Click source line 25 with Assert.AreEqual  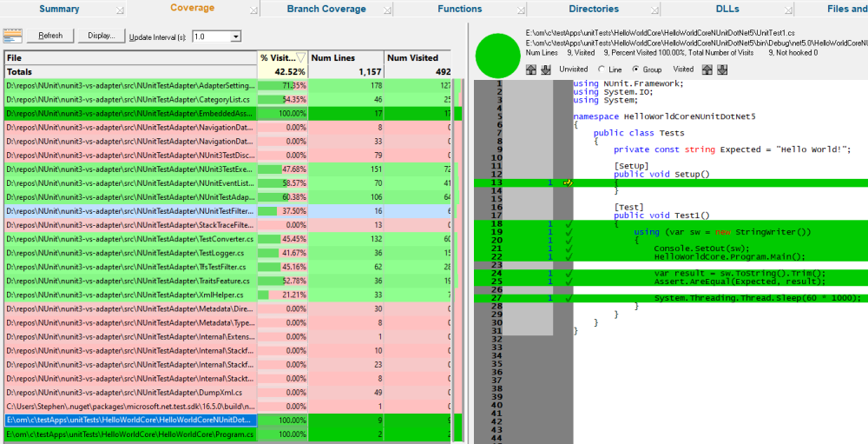(x=671, y=282)
